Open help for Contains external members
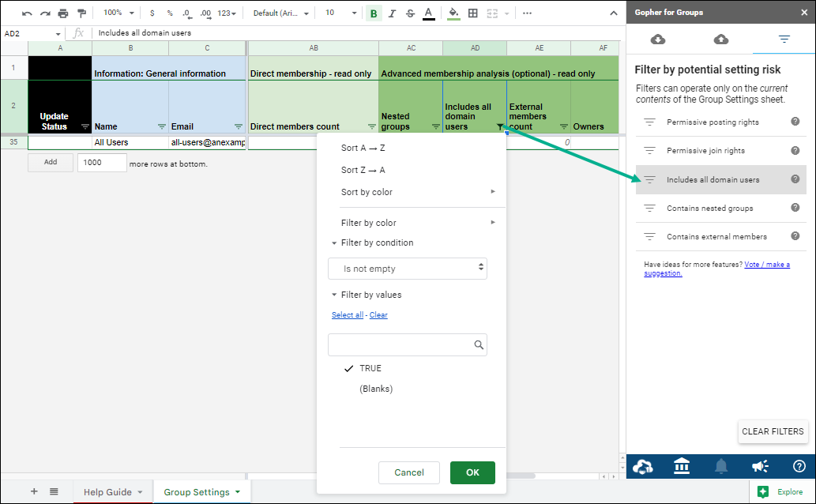This screenshot has width=816, height=504. pyautogui.click(x=795, y=236)
